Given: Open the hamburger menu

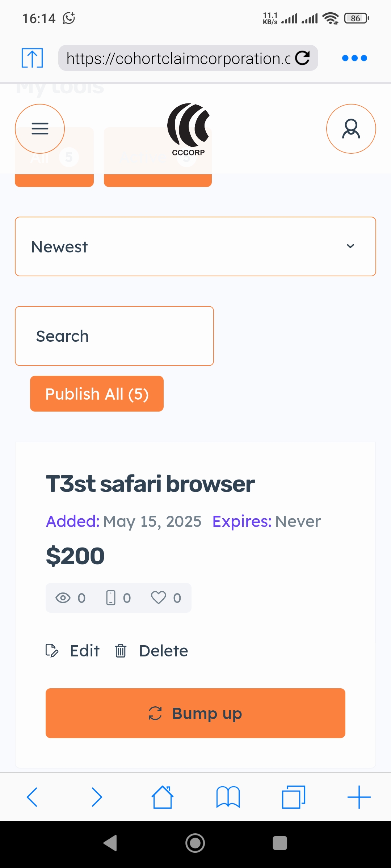Looking at the screenshot, I should click(x=40, y=129).
